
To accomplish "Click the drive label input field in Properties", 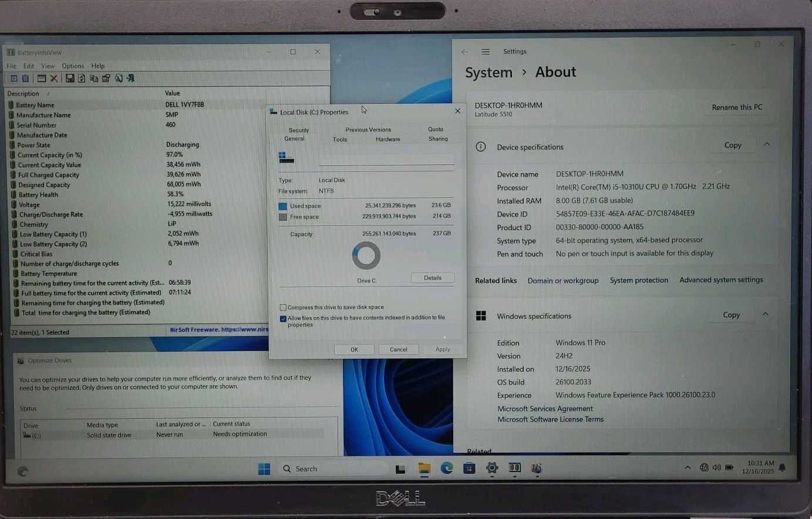I will point(386,159).
